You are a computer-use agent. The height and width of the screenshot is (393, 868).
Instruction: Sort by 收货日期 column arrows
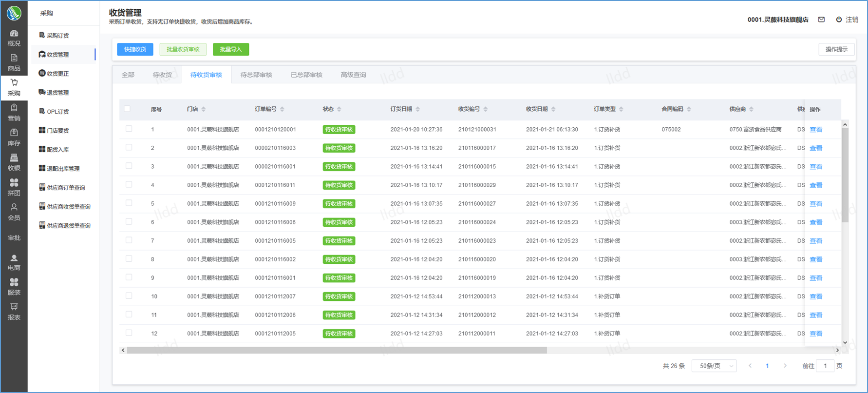(553, 109)
